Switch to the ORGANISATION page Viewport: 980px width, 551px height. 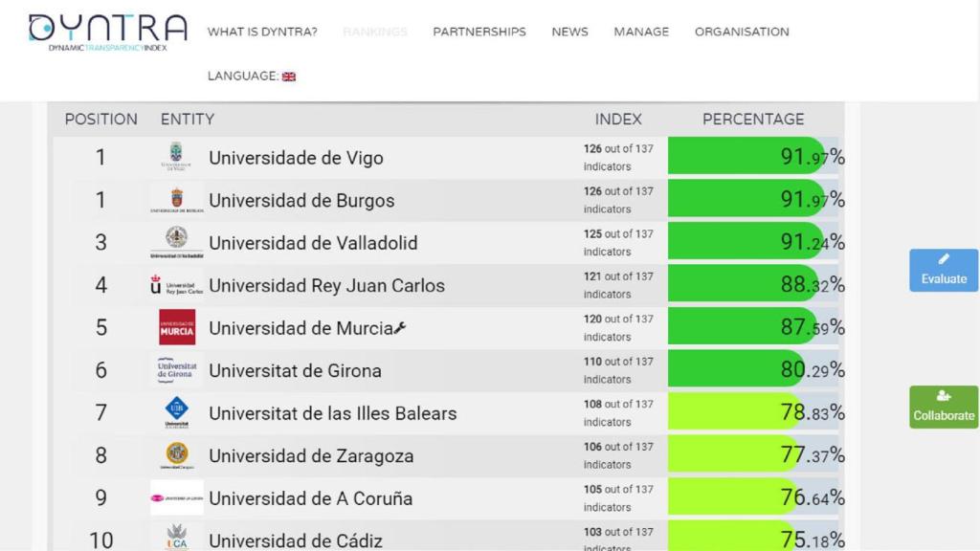pos(741,32)
